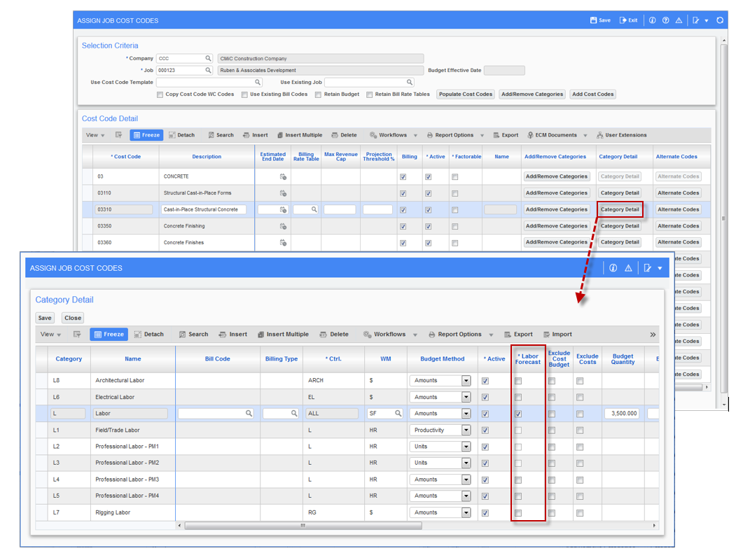Open the Budget Method dropdown for Field/Trade Labor
Screen dimensions: 743x560
(x=466, y=430)
